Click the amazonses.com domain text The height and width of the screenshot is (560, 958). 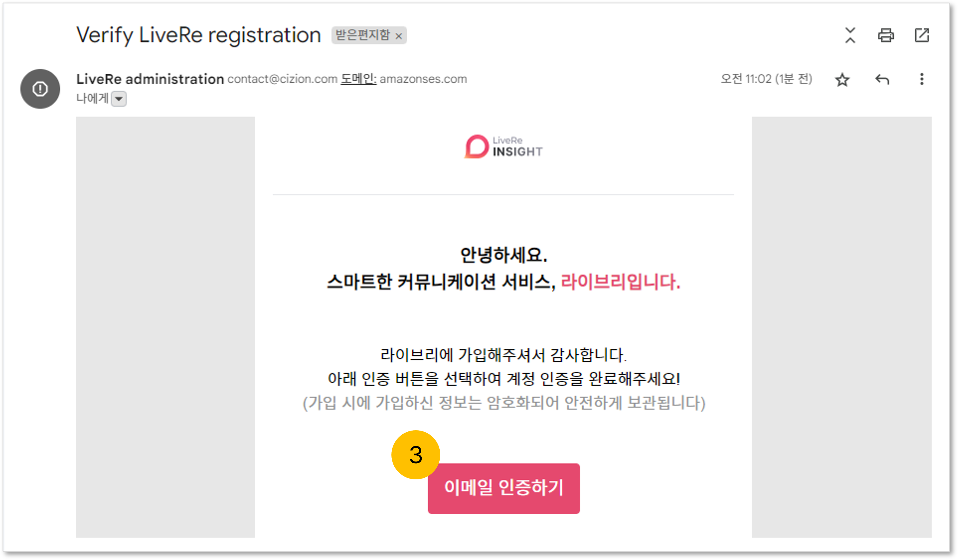click(423, 79)
